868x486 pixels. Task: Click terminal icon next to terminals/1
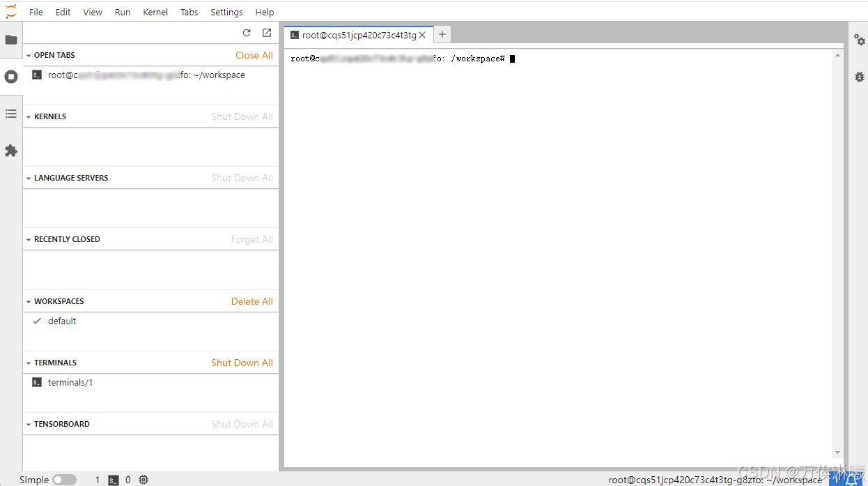(x=37, y=382)
